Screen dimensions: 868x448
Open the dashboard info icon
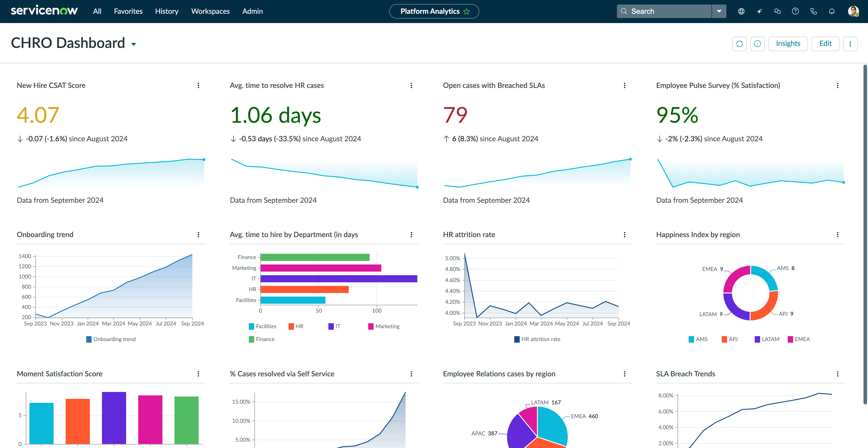[x=757, y=44]
